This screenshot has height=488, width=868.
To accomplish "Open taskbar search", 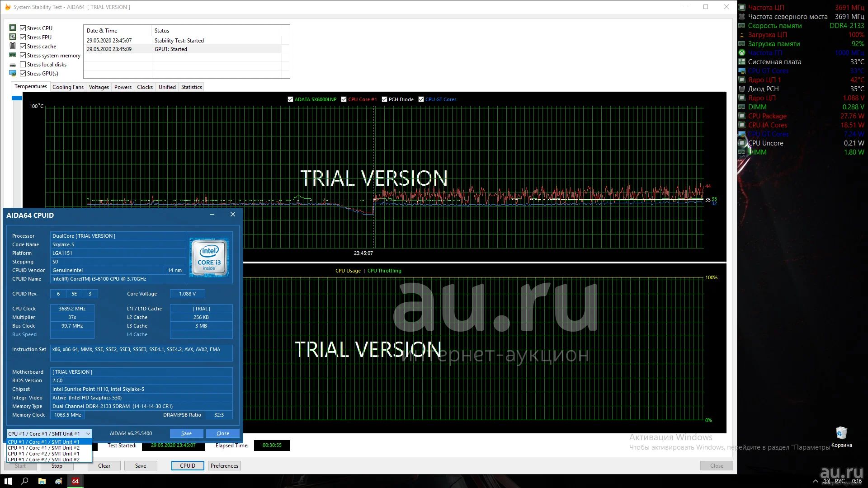I will 25,481.
